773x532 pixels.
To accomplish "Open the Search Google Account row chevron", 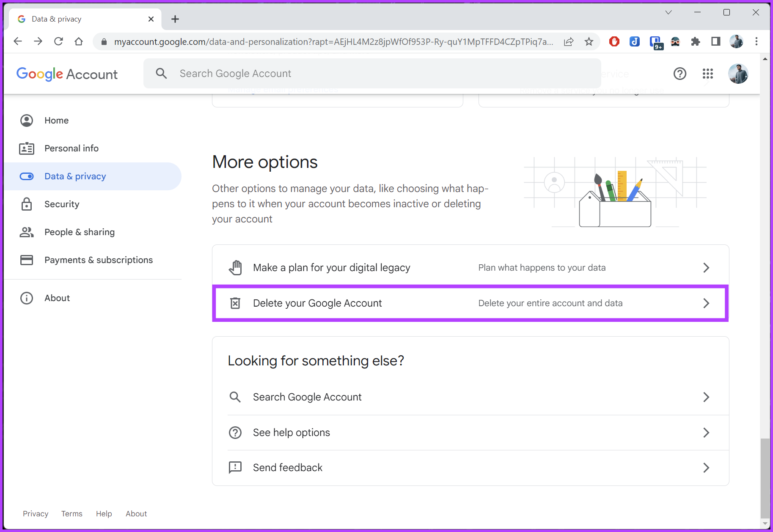I will 706,397.
